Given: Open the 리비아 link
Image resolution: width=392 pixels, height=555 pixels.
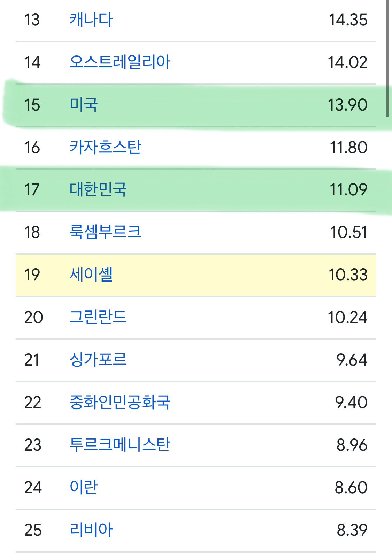Looking at the screenshot, I should [x=91, y=530].
